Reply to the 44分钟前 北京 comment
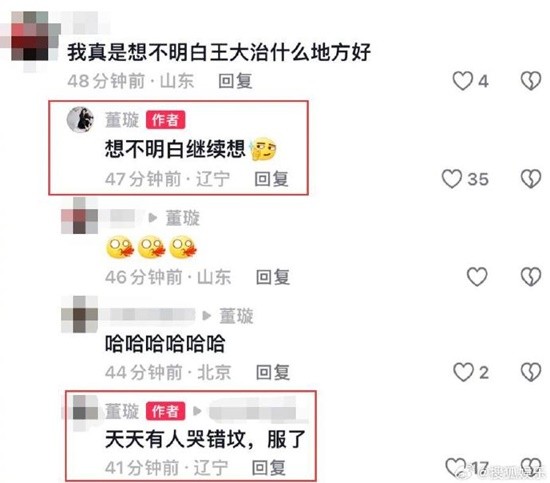 tap(273, 372)
